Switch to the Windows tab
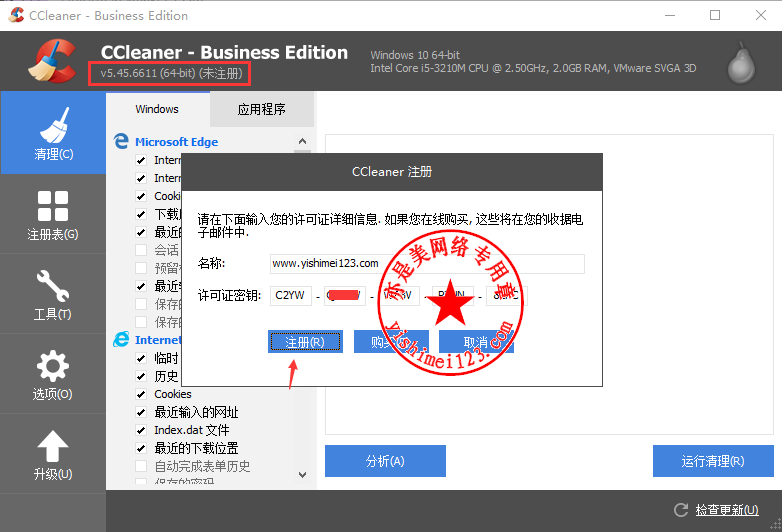The width and height of the screenshot is (782, 532). pos(157,109)
